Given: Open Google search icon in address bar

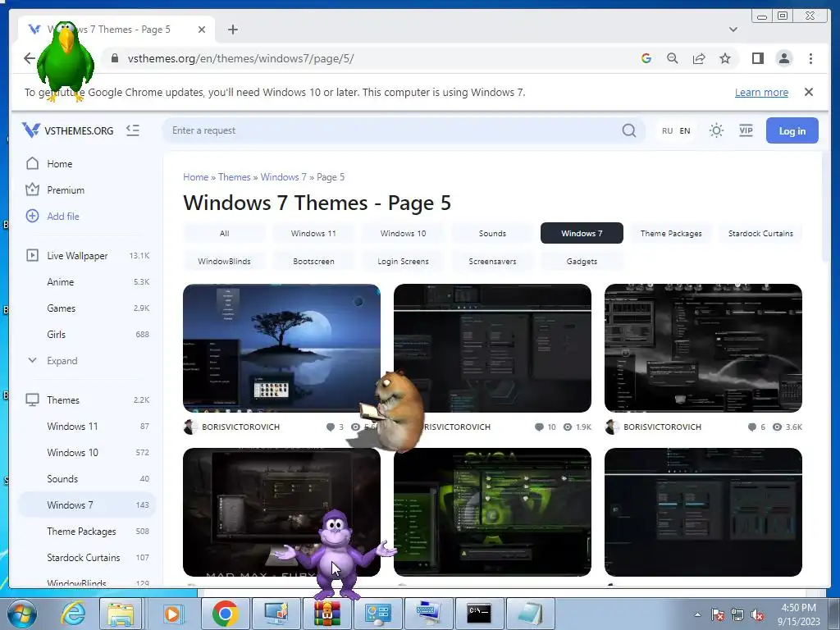Looking at the screenshot, I should click(x=646, y=58).
